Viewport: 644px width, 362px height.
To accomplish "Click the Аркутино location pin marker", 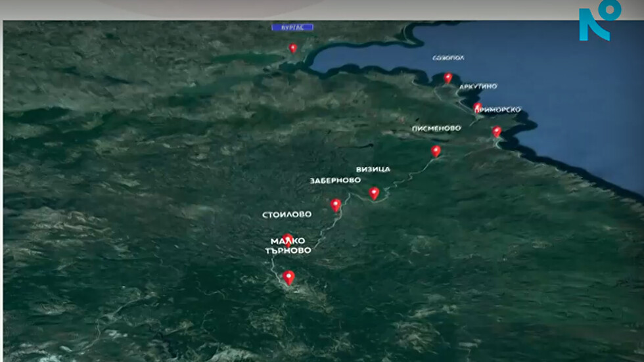I will [477, 107].
